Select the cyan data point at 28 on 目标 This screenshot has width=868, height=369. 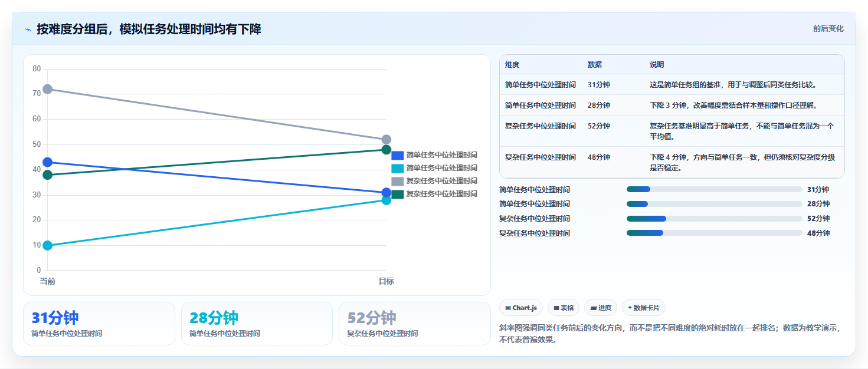click(x=386, y=200)
